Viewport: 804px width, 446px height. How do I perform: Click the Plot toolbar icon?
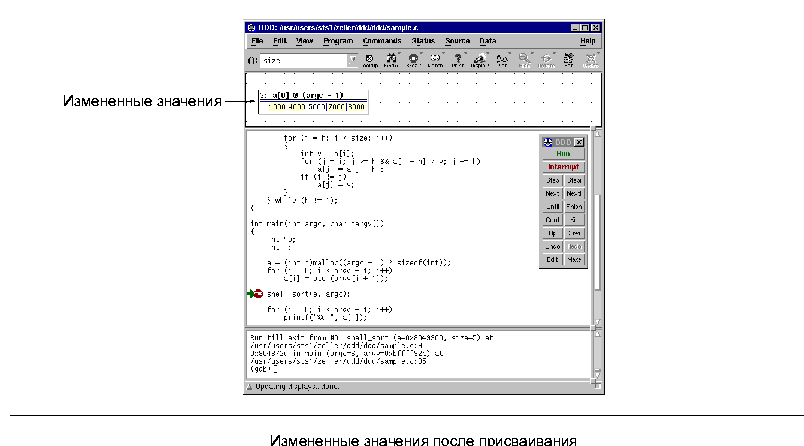pyautogui.click(x=503, y=60)
